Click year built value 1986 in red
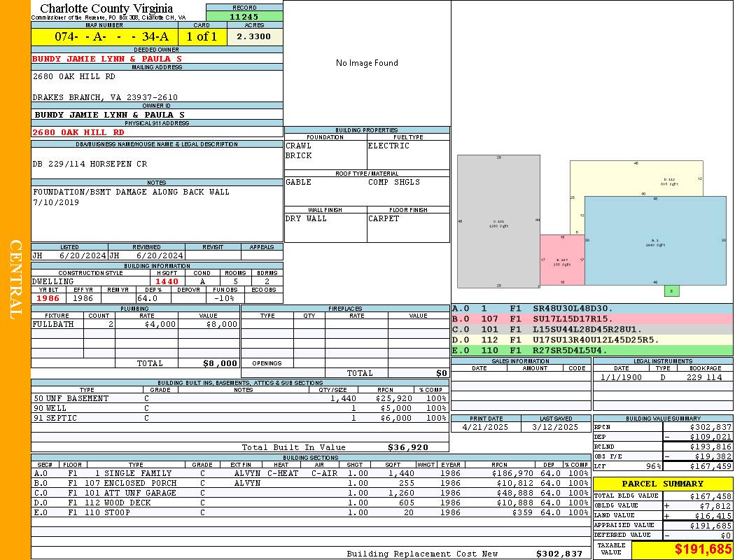This screenshot has height=560, width=735. pyautogui.click(x=48, y=298)
